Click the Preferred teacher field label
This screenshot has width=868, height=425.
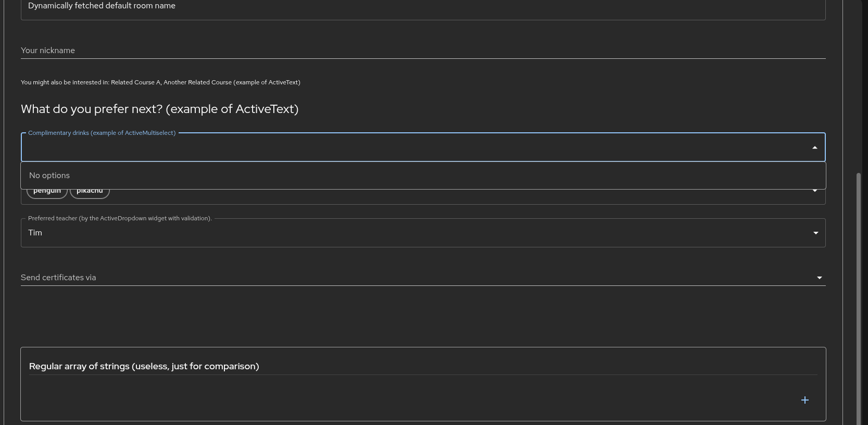click(120, 218)
